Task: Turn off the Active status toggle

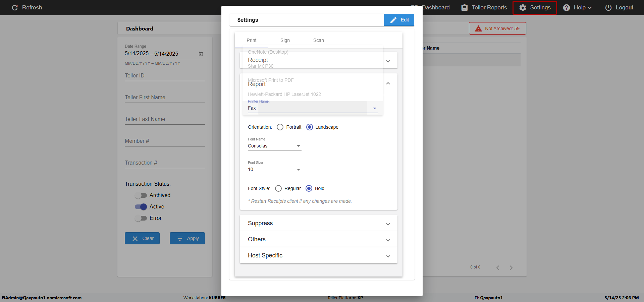Action: [x=141, y=207]
